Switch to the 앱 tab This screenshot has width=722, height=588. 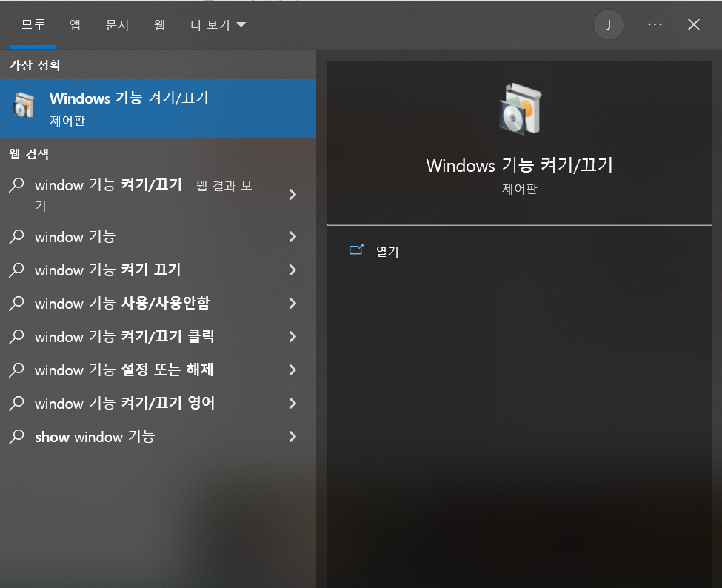[x=75, y=24]
